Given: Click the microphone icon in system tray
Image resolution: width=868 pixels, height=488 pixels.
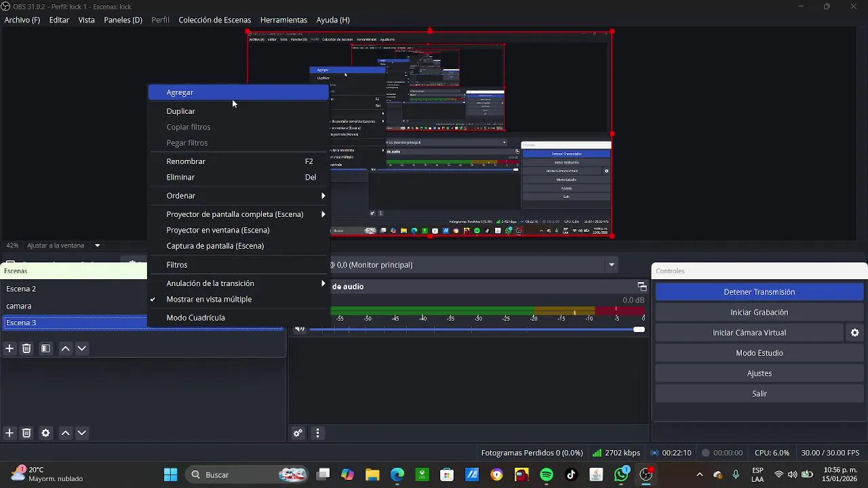Looking at the screenshot, I should [736, 474].
